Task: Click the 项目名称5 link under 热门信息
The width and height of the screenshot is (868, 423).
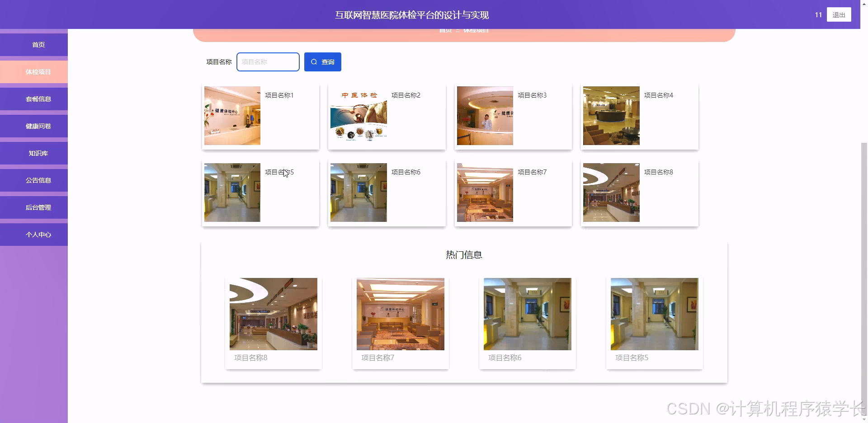Action: click(x=632, y=357)
